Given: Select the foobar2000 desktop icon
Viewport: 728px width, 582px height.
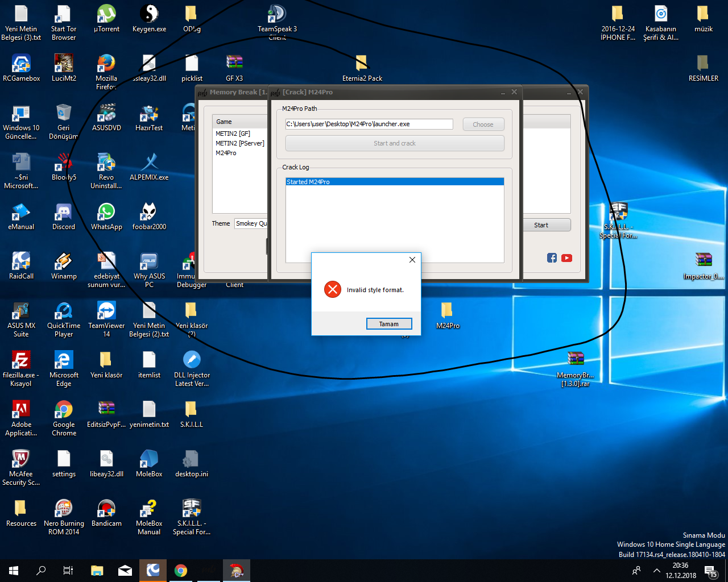Looking at the screenshot, I should (x=149, y=217).
